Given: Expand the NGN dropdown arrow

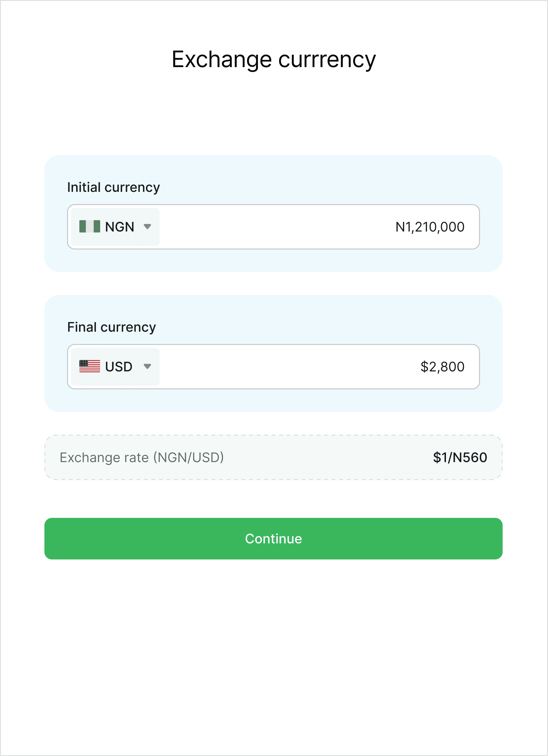Looking at the screenshot, I should 147,227.
